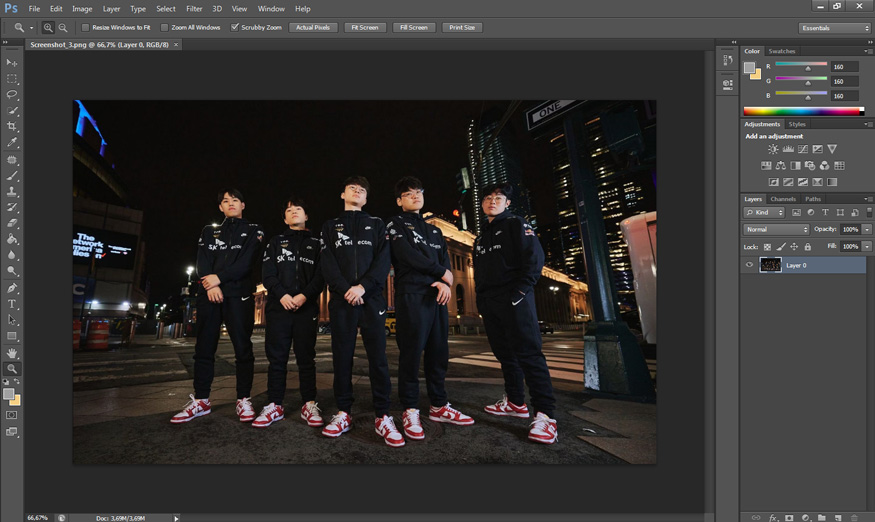Click the Zoom Out magnifier icon

[63, 28]
